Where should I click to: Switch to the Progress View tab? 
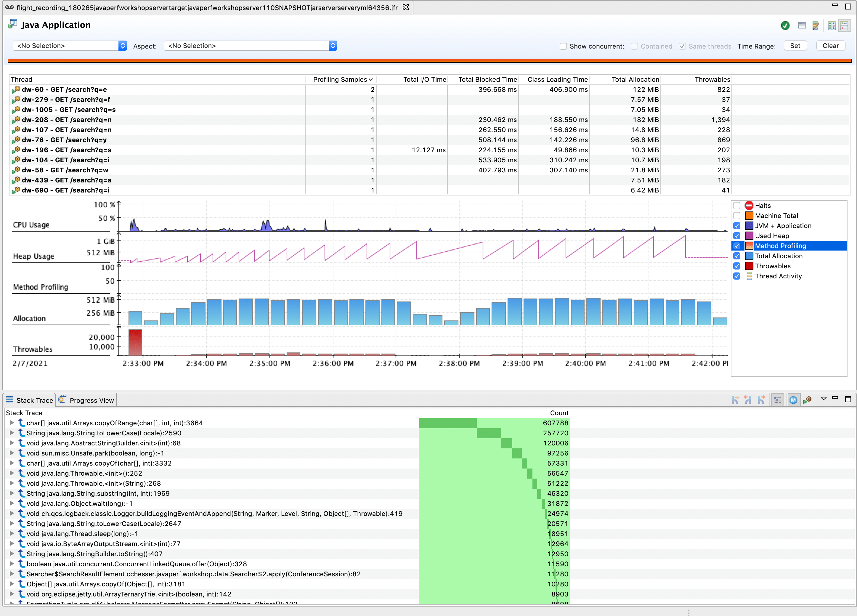point(92,400)
